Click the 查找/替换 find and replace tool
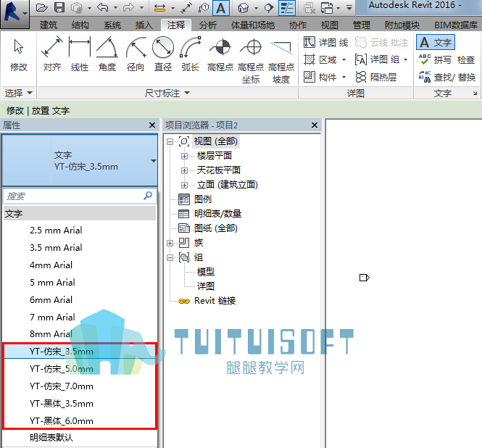The image size is (482, 448). point(447,77)
